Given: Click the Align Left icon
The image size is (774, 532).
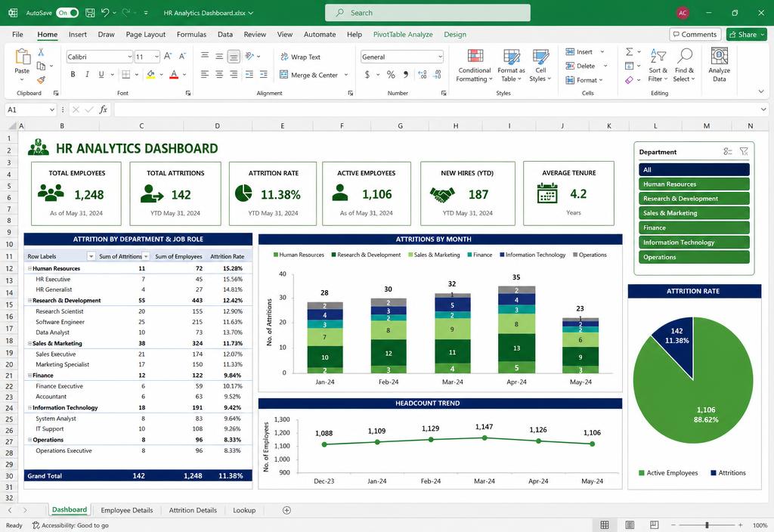Looking at the screenshot, I should [204, 75].
